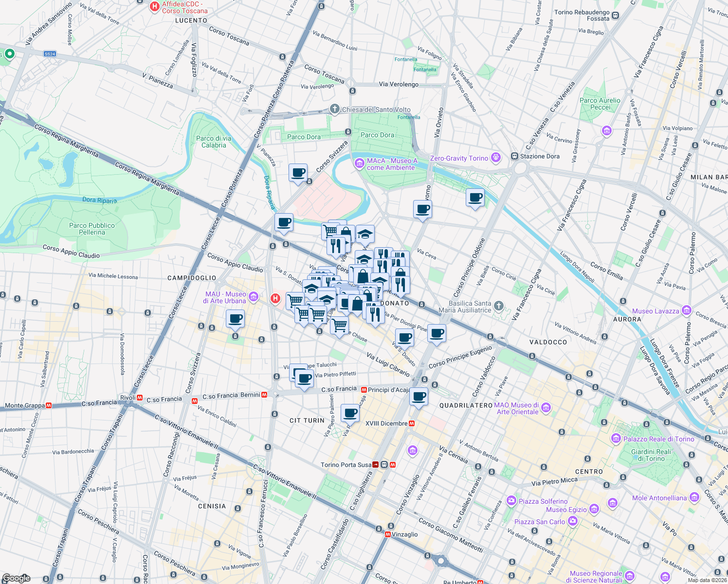Select the Stazione Dora train station icon
The image size is (728, 584).
point(514,156)
